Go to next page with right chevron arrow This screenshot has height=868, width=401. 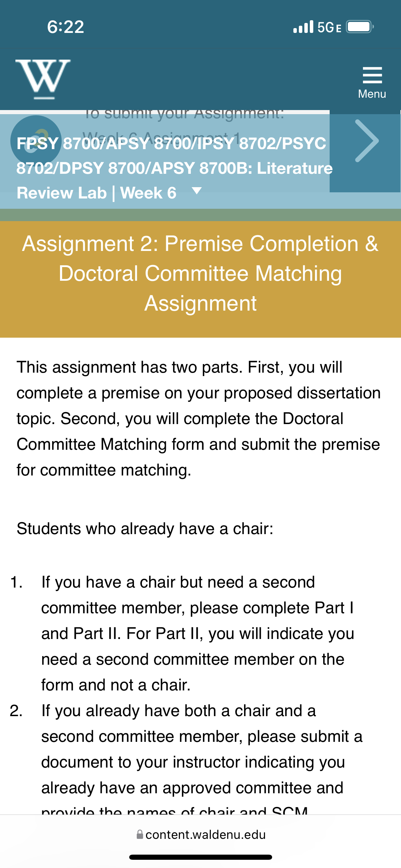click(365, 141)
